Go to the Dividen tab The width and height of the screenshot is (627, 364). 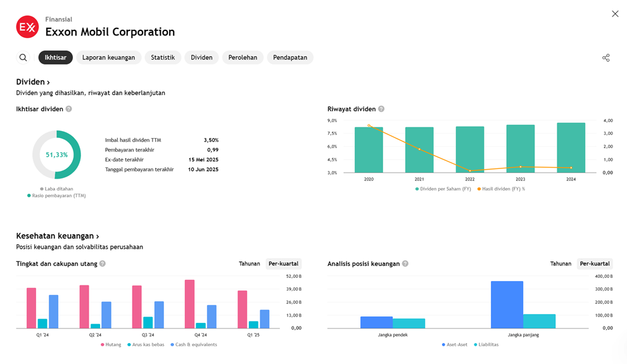point(201,58)
